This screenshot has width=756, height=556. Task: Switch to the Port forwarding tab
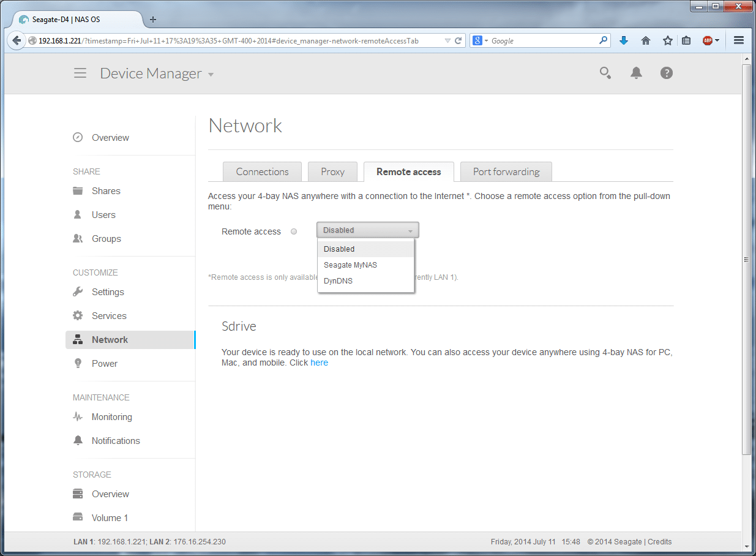pyautogui.click(x=506, y=172)
